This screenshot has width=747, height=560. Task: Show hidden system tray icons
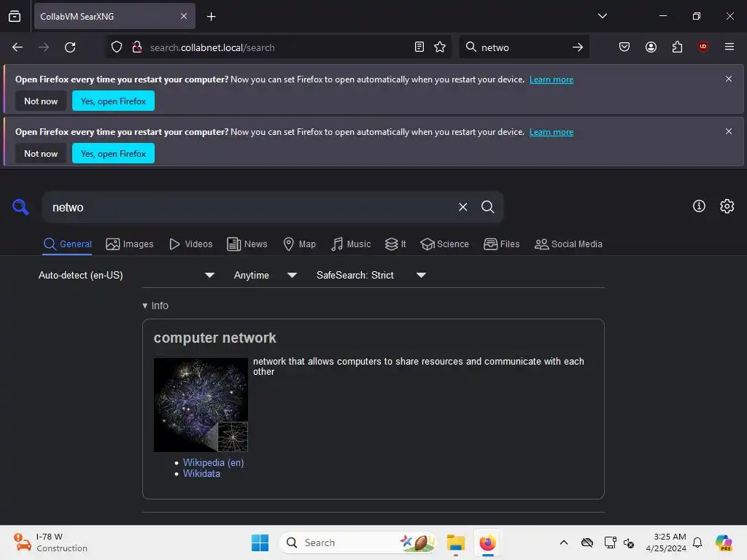click(564, 542)
